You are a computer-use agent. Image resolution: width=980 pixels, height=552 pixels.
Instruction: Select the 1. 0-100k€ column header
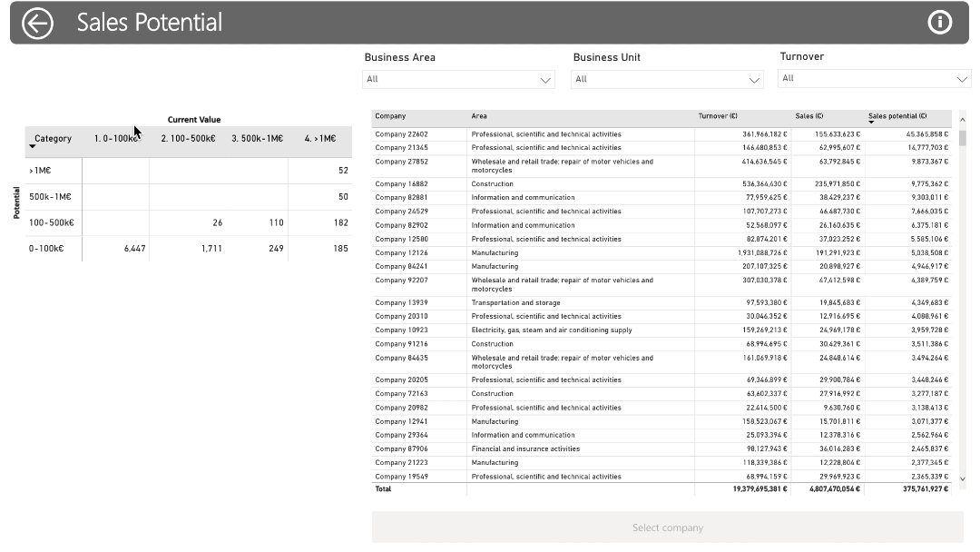coord(116,139)
